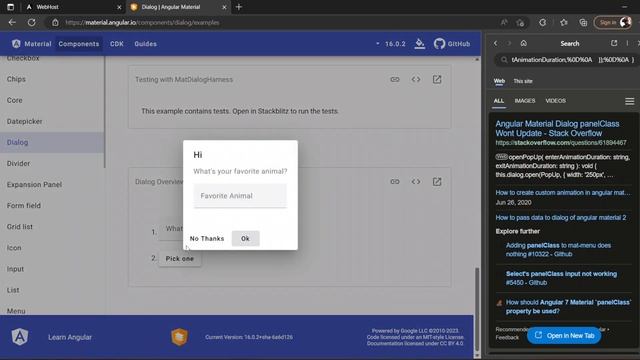This screenshot has width=640, height=360.
Task: Click the Open in New Tab button
Action: [x=564, y=336]
